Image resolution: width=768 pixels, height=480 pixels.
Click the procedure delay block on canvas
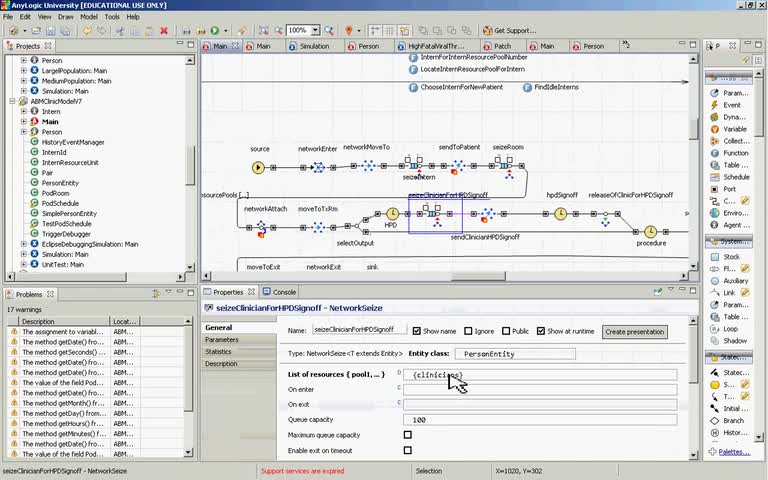pos(650,232)
